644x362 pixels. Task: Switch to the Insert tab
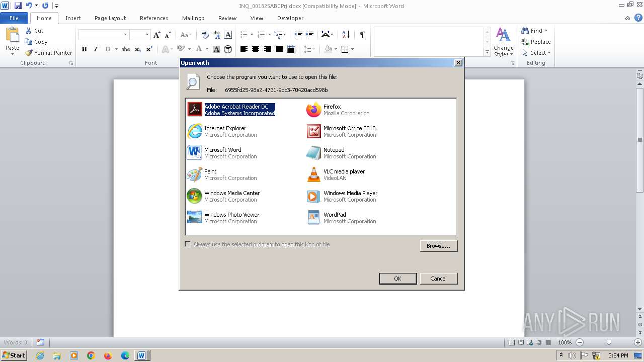(73, 18)
